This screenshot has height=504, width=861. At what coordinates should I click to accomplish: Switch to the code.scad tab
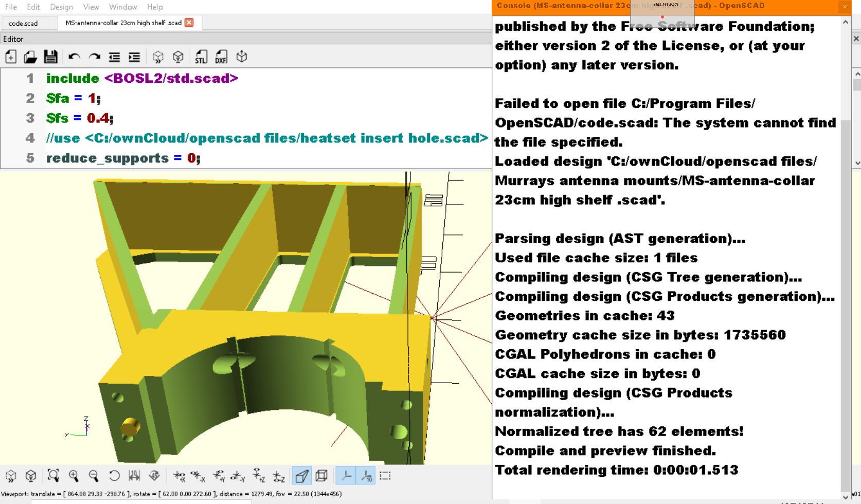[x=23, y=23]
